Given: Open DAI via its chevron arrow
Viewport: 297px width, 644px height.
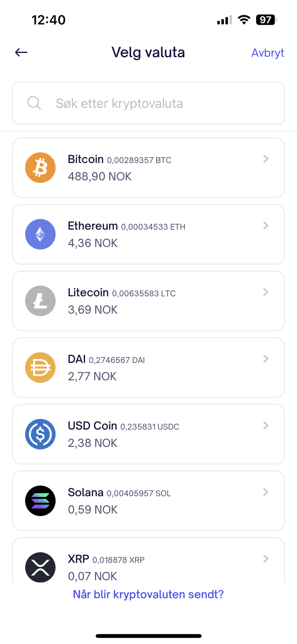Looking at the screenshot, I should (x=266, y=359).
